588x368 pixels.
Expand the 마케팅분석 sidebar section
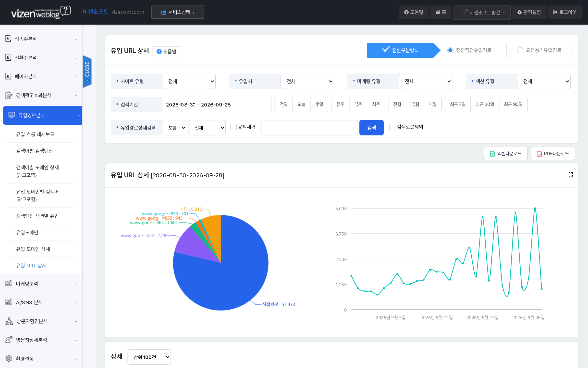point(41,284)
